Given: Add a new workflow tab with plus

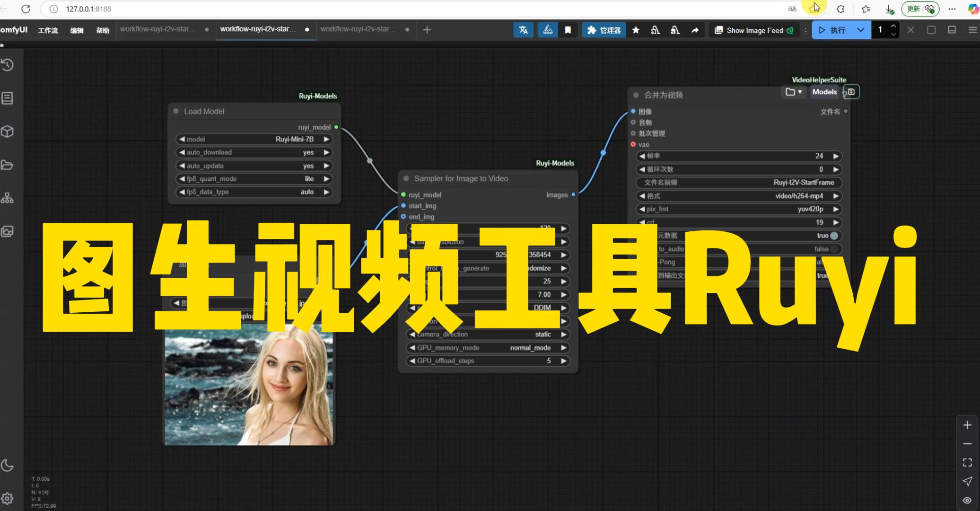Looking at the screenshot, I should coord(427,30).
